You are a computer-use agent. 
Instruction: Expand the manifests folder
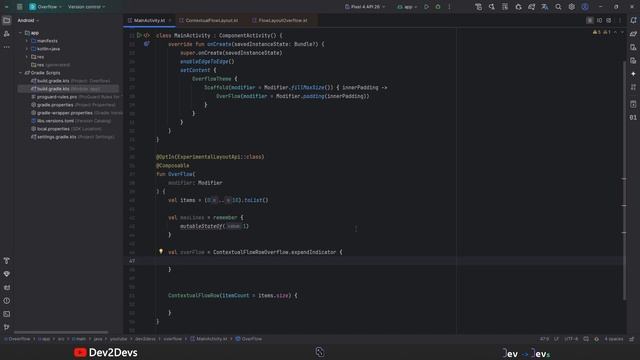[27, 41]
